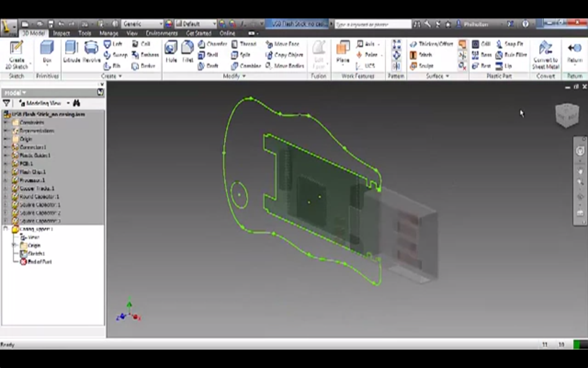
Task: Select the Lip tool
Action: point(503,66)
